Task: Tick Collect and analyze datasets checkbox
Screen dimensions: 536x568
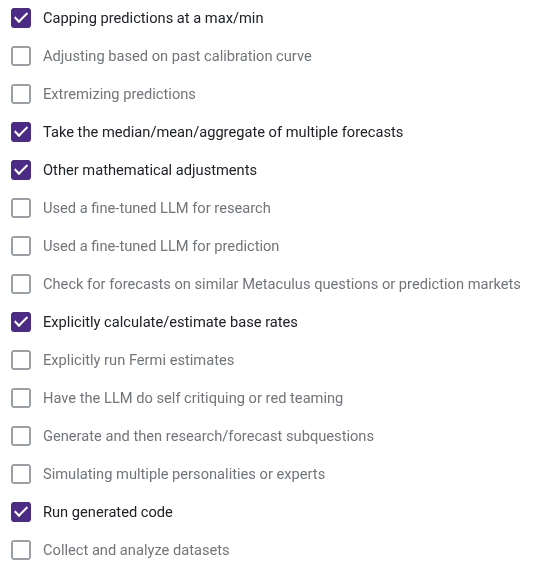Action: coord(21,550)
